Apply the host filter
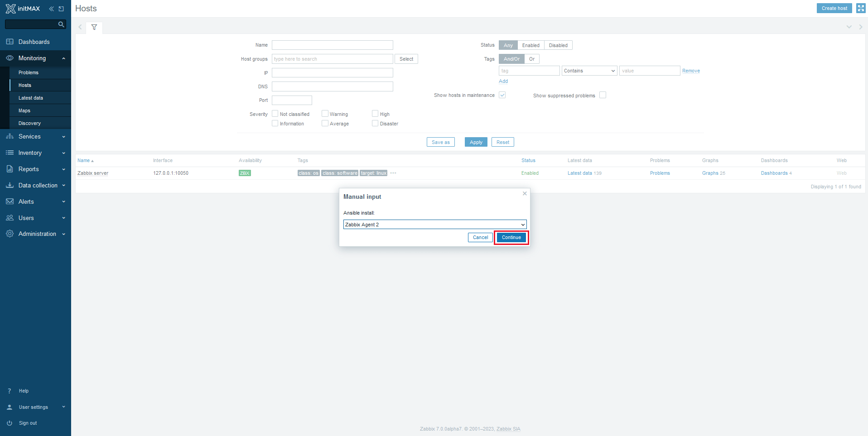This screenshot has width=868, height=436. 476,142
